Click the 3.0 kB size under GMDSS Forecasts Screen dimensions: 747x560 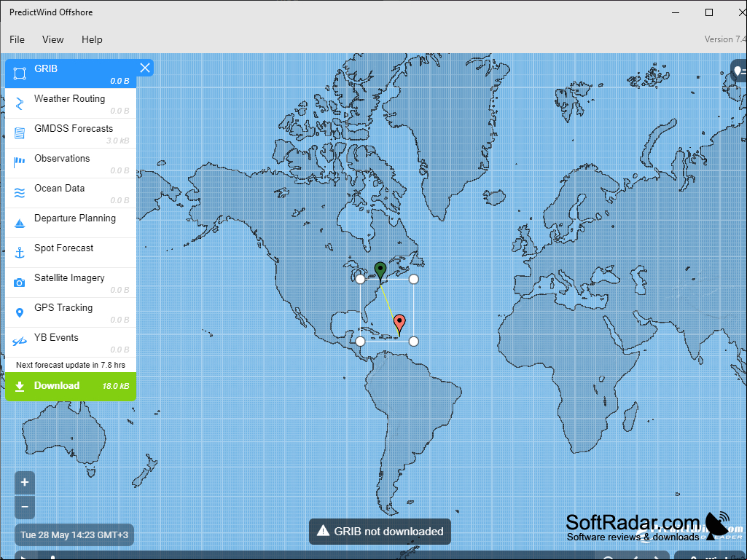[117, 141]
